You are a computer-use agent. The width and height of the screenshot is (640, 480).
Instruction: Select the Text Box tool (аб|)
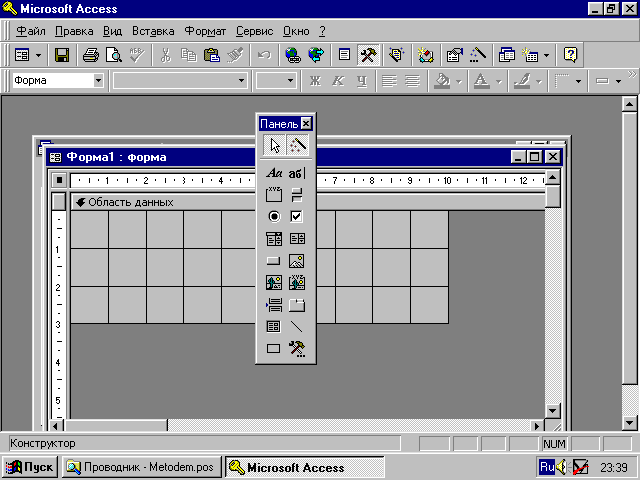point(297,173)
